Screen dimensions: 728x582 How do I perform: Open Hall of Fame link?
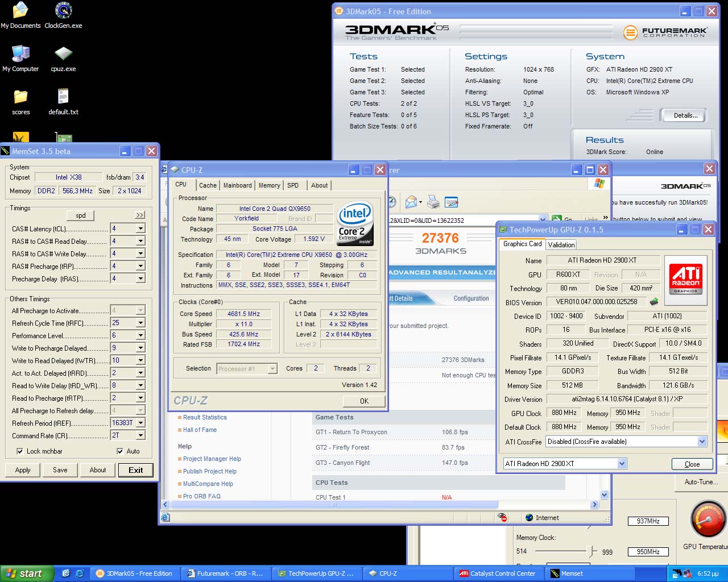click(200, 430)
